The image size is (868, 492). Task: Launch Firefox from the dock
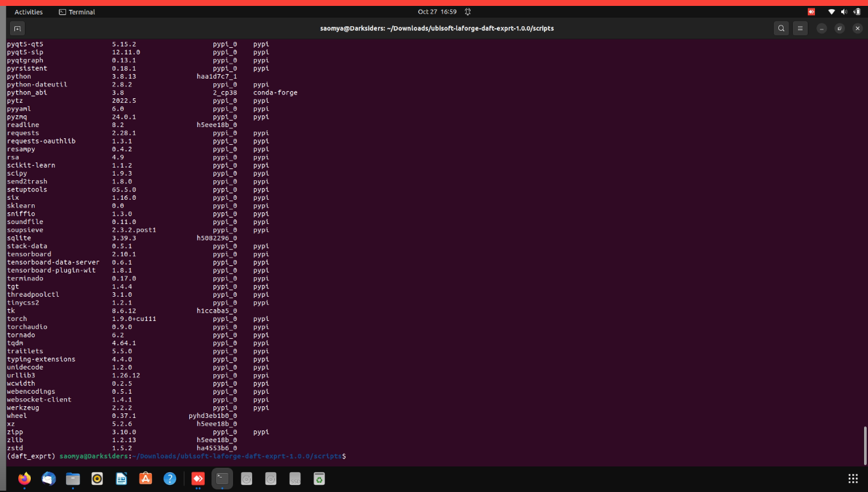(x=24, y=478)
